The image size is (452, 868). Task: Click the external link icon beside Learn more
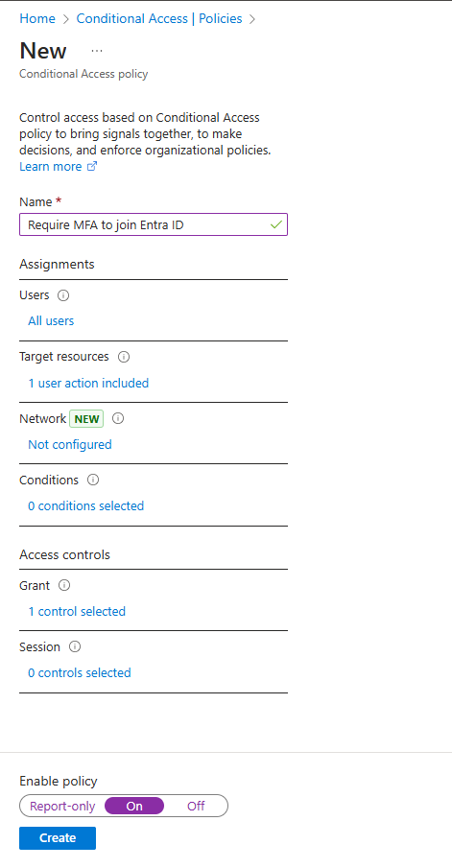(x=92, y=166)
